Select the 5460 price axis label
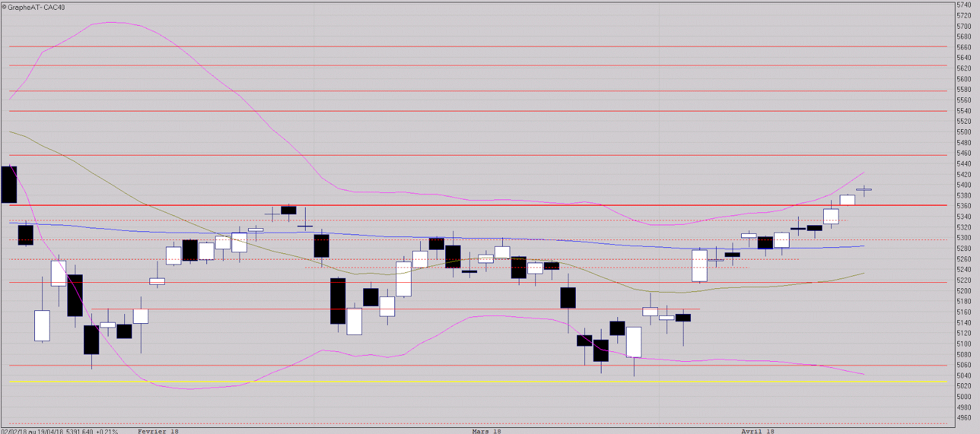 pyautogui.click(x=963, y=153)
